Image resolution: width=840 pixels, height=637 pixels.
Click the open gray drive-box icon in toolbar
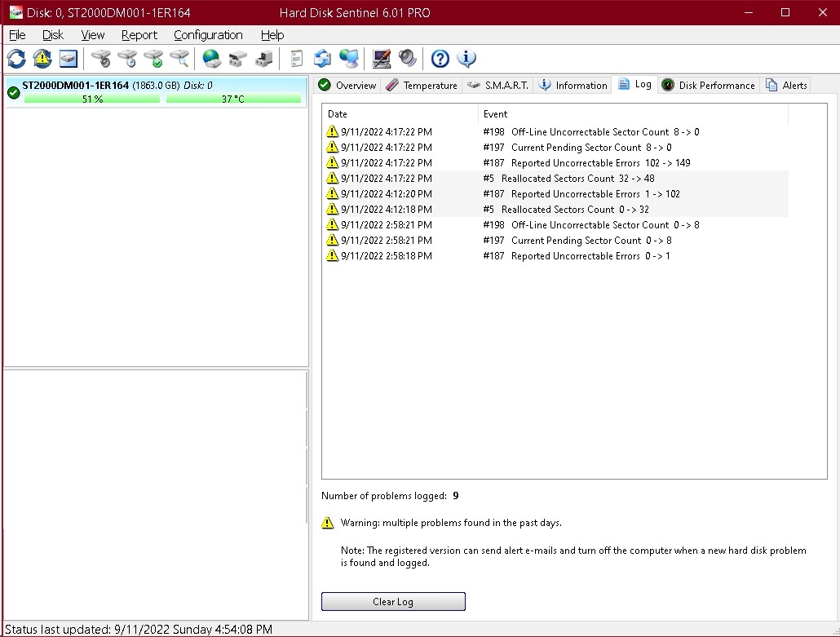point(238,59)
